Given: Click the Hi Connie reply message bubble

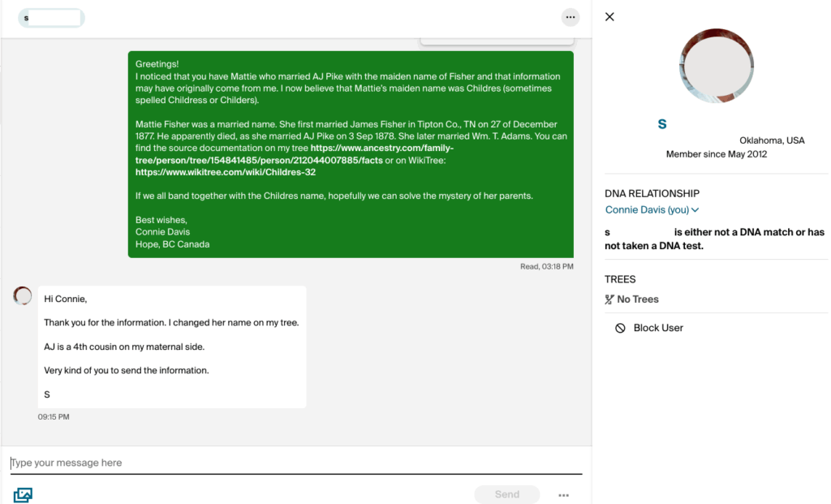Looking at the screenshot, I should pyautogui.click(x=172, y=347).
